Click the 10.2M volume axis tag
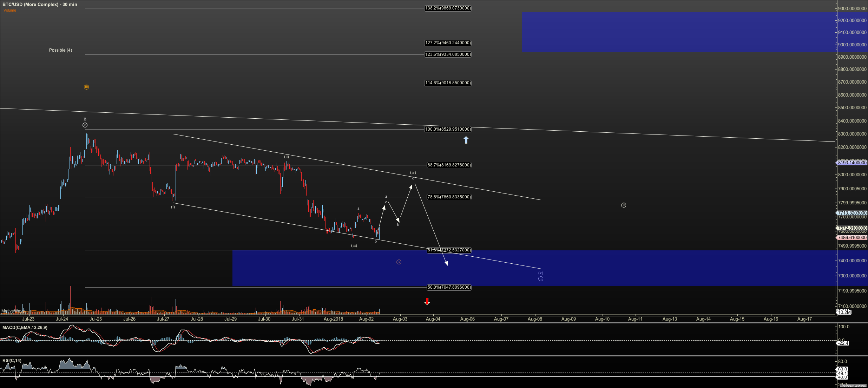 pos(844,312)
